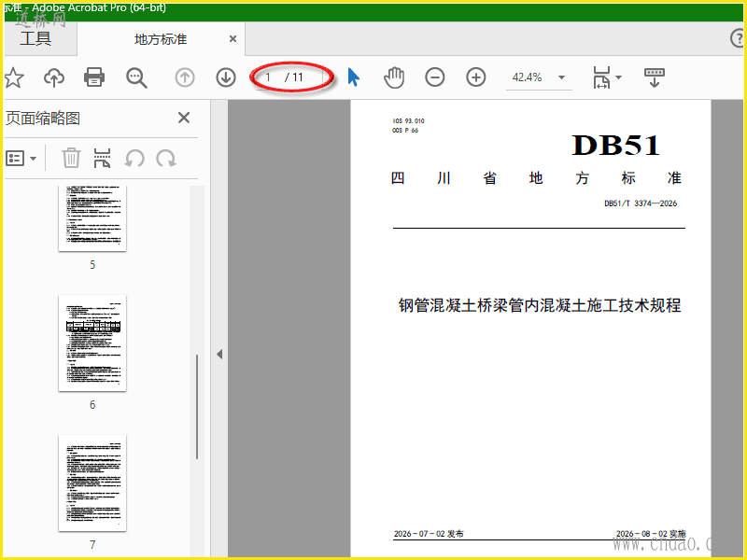Upload file to cloud icon
The image size is (747, 560).
[54, 77]
